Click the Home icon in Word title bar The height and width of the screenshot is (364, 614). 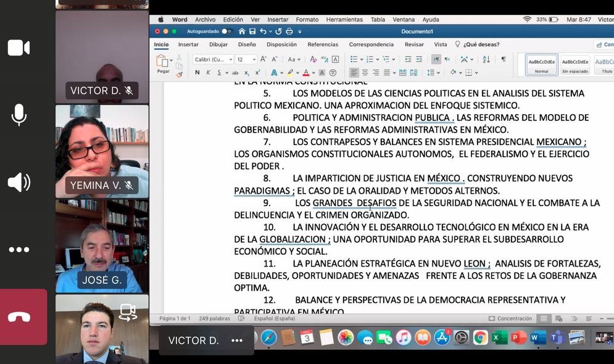(242, 31)
